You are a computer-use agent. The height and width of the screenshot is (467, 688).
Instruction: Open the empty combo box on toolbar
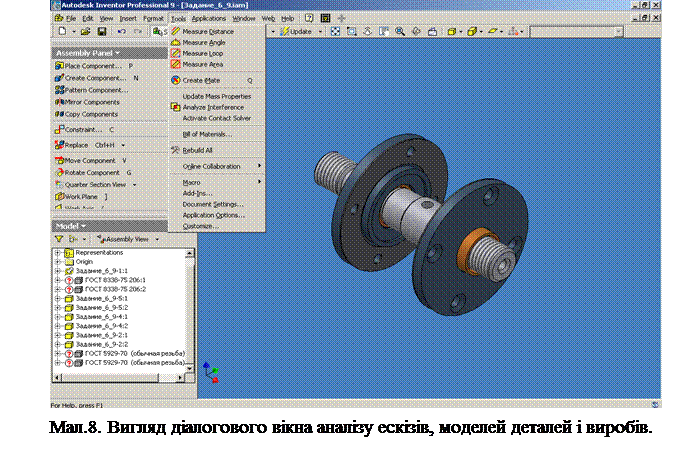(x=577, y=32)
